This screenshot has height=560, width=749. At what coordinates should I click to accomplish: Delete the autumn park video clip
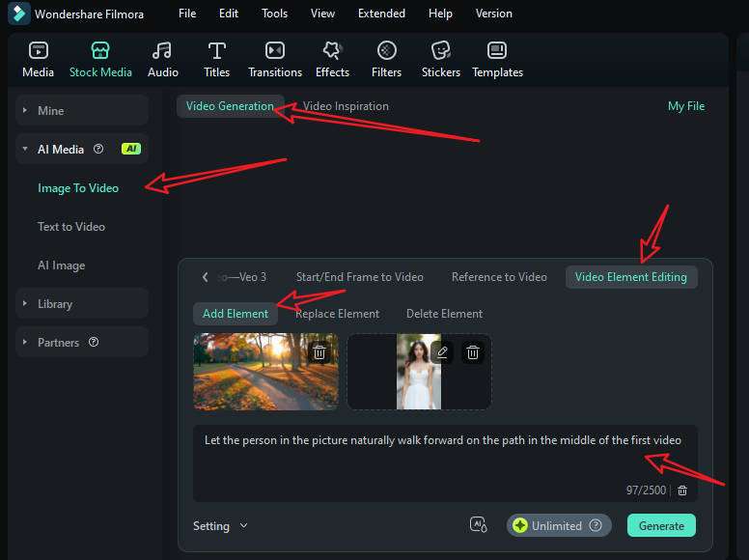point(319,352)
